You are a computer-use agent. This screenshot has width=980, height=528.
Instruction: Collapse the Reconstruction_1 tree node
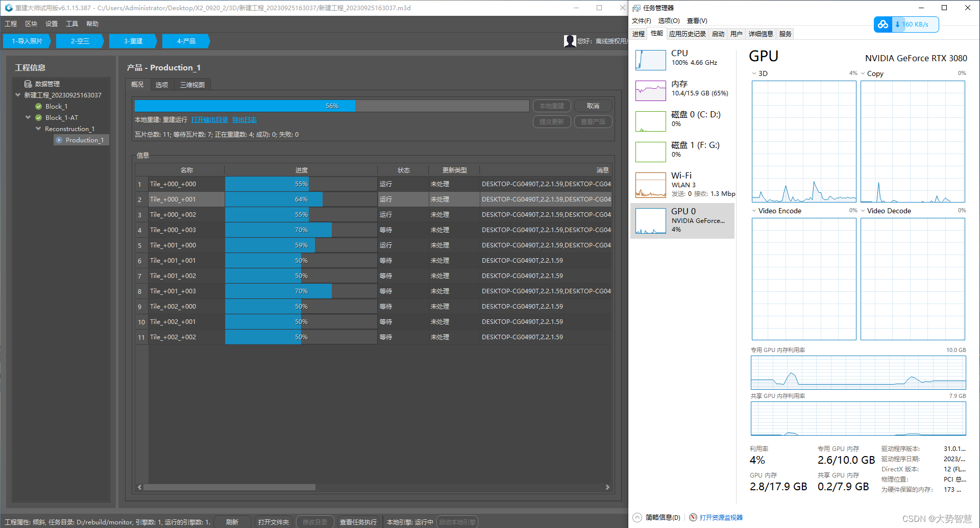coord(38,129)
